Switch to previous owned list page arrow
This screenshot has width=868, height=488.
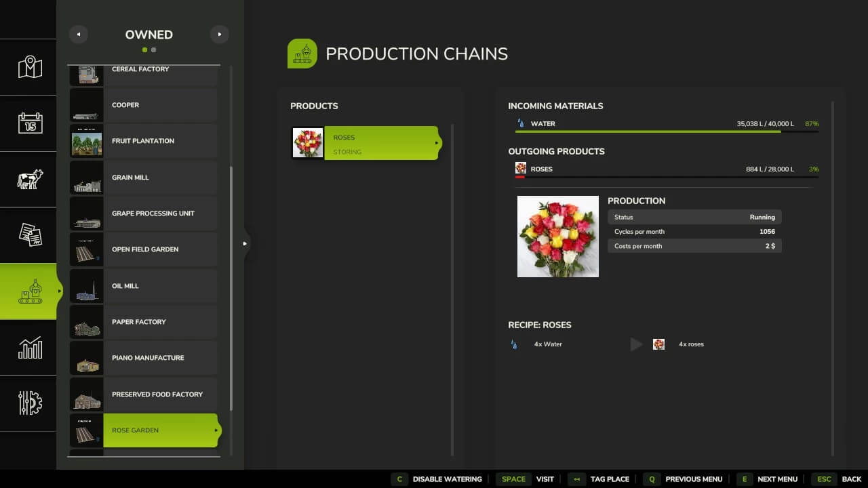pyautogui.click(x=79, y=35)
